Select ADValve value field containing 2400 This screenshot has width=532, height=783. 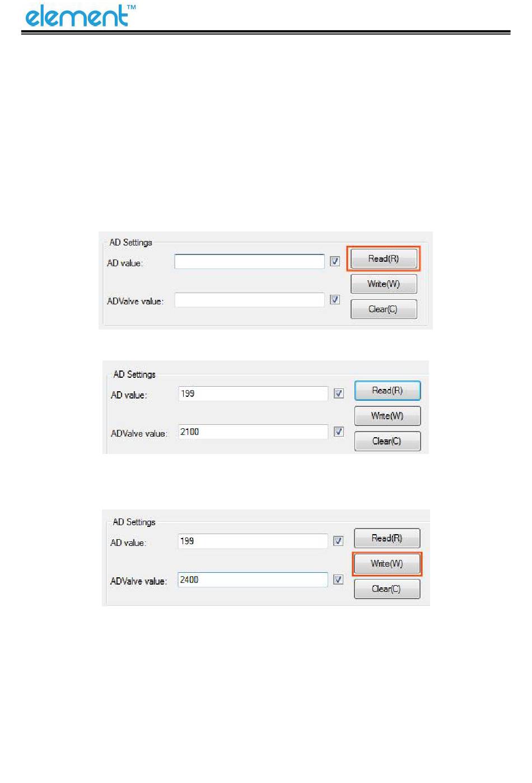tap(253, 580)
